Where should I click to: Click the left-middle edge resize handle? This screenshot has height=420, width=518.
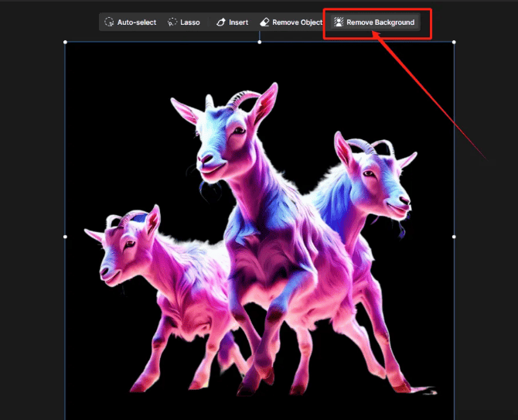(x=65, y=237)
